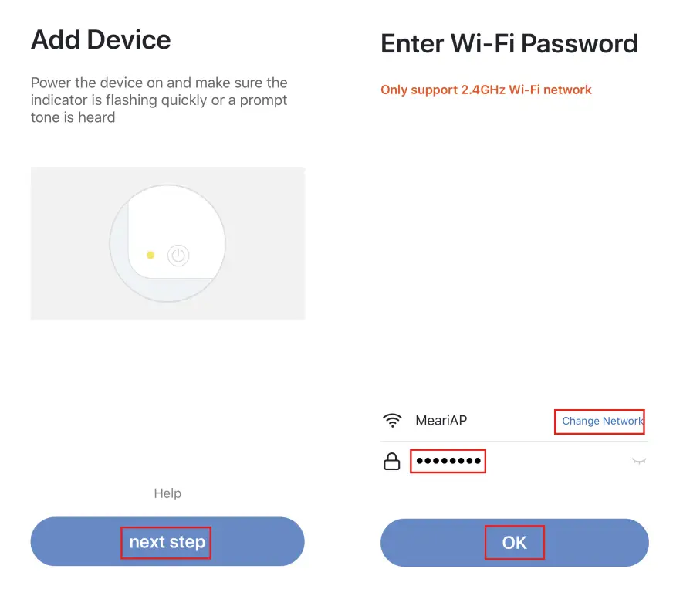This screenshot has height=596, width=700.
Task: Click the yellow indicator light dot
Action: (x=150, y=255)
